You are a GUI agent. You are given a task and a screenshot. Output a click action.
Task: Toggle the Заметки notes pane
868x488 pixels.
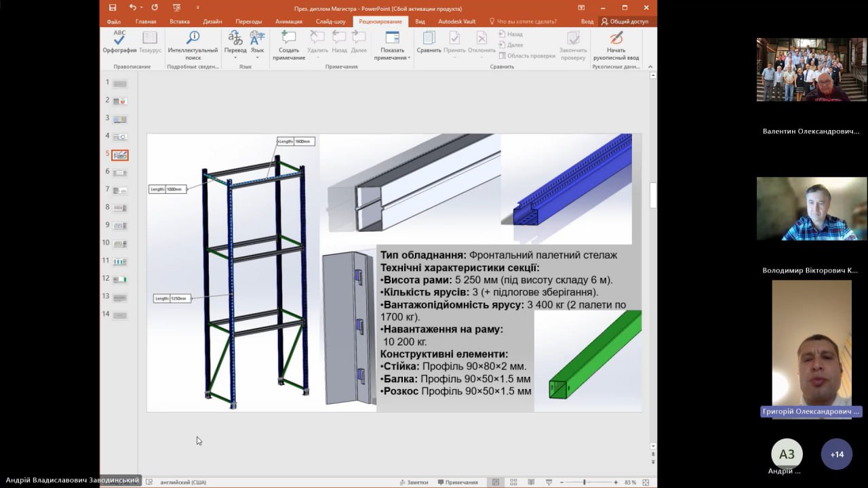coord(414,482)
